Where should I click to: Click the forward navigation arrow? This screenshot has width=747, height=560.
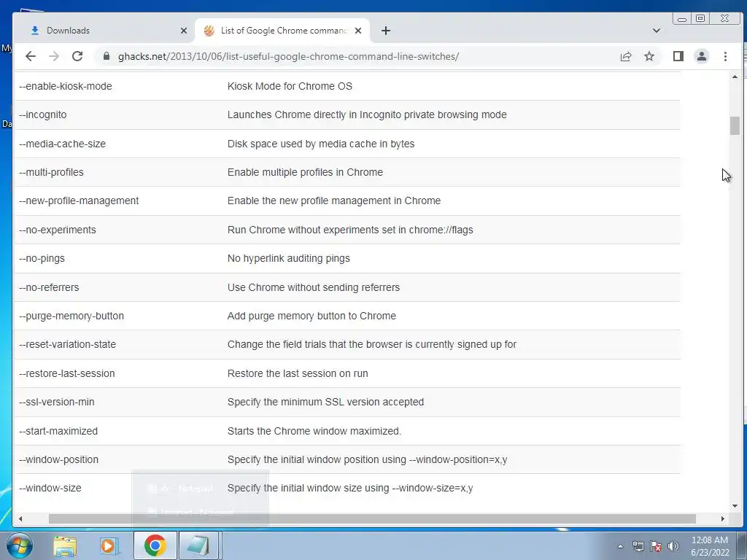(x=54, y=56)
